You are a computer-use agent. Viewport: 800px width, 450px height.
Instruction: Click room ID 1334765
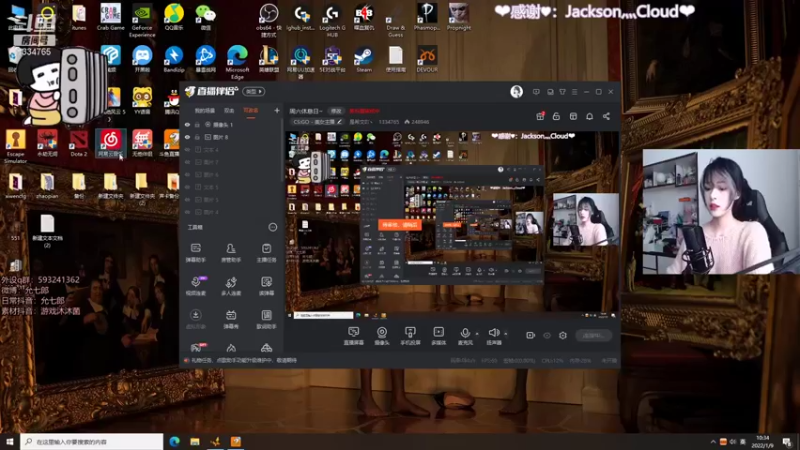click(x=389, y=122)
